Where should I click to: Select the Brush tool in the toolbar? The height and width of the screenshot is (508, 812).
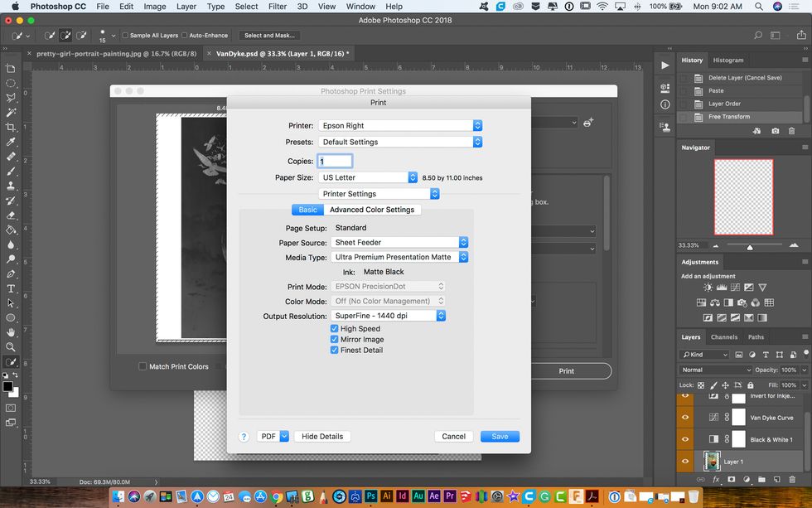[11, 172]
